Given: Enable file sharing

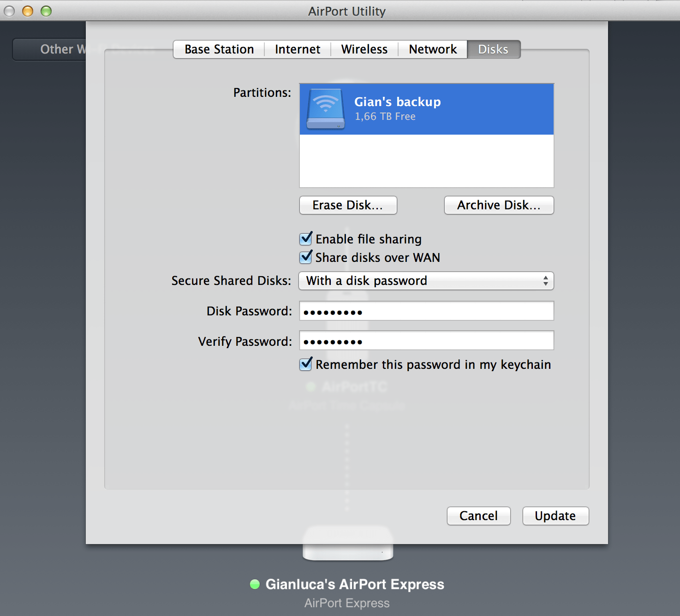Looking at the screenshot, I should (x=306, y=239).
